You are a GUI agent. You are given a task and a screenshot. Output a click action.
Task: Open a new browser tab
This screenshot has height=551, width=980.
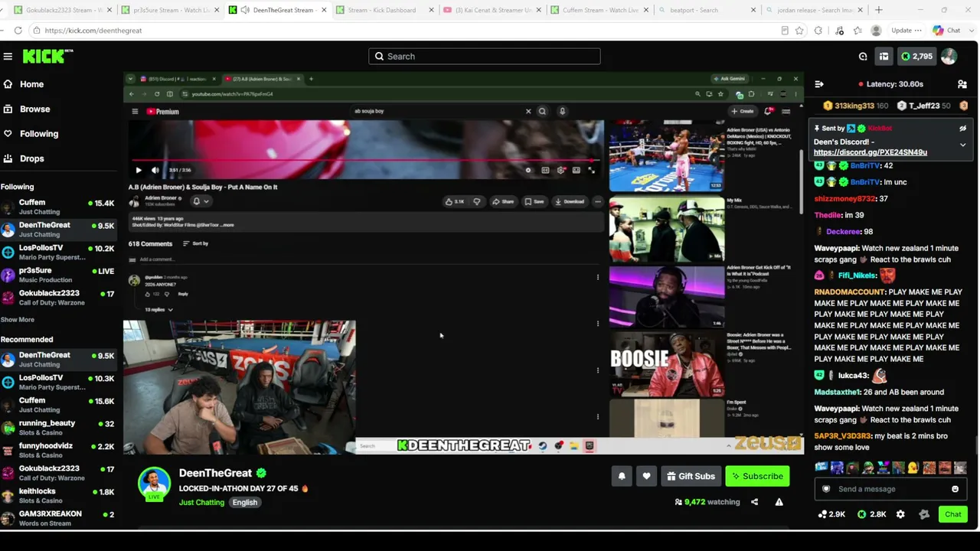[878, 10]
